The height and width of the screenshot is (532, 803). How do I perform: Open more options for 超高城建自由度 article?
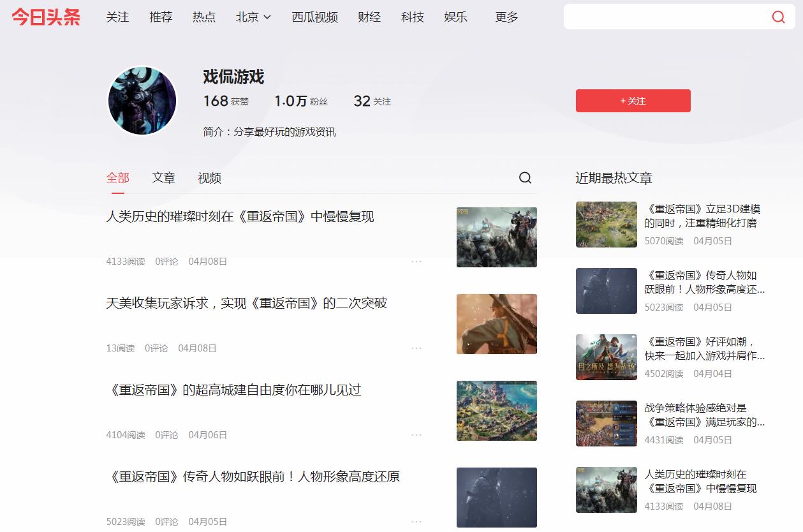(416, 435)
